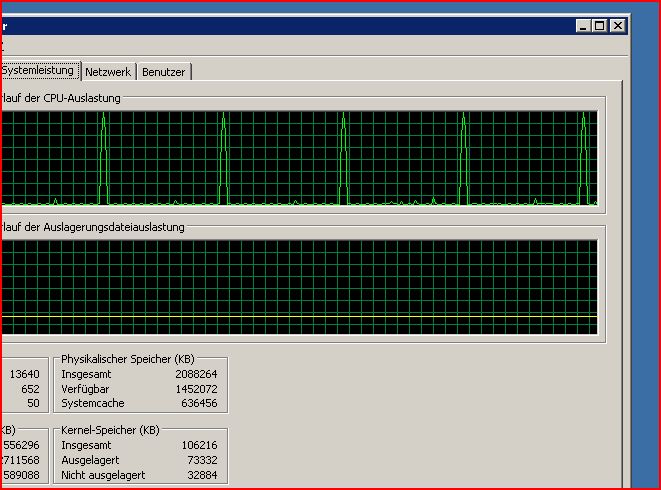Select the Systemleistung tab
Viewport: 661px width, 490px height.
click(x=39, y=70)
